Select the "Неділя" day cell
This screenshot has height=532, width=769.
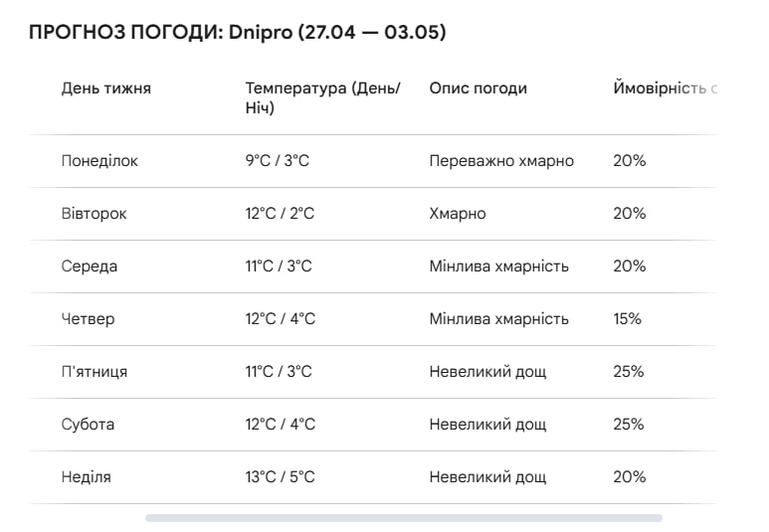click(x=87, y=477)
